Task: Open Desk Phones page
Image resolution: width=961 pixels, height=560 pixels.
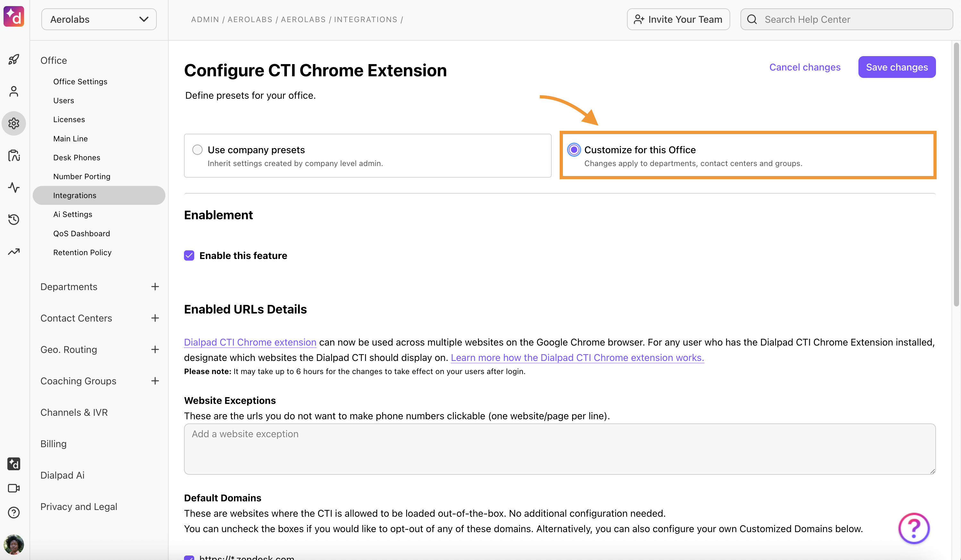Action: click(x=77, y=157)
